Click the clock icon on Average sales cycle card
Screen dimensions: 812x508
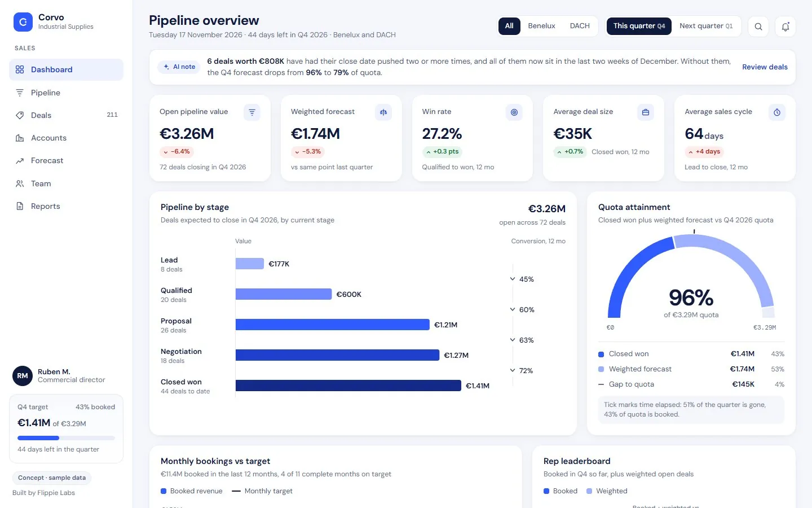point(777,112)
